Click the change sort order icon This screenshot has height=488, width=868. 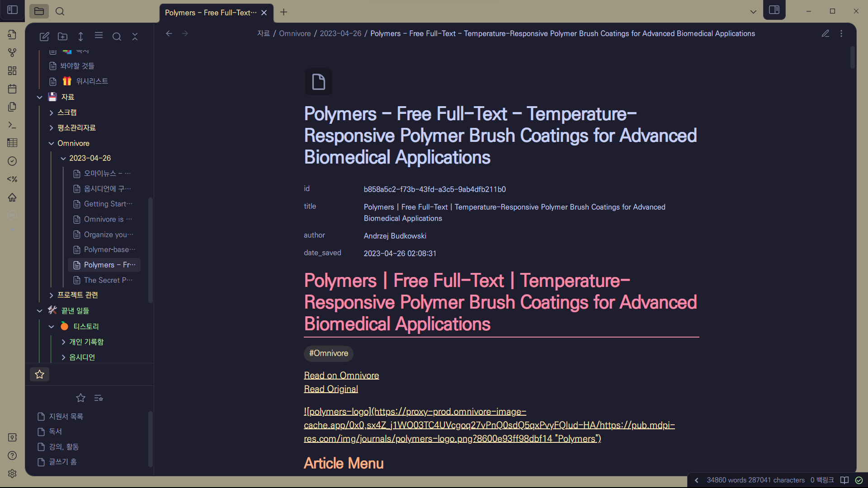(x=80, y=37)
